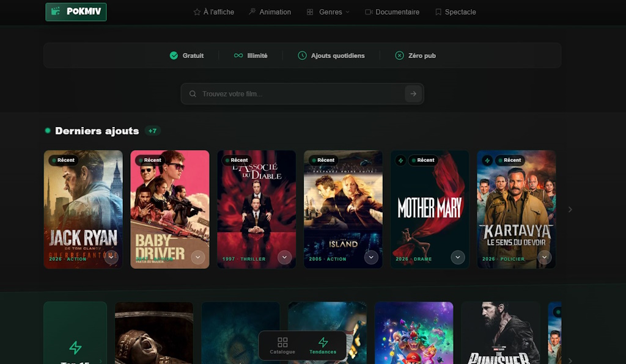Viewport: 626px width, 364px height.
Task: Open the Top lightning bolt card
Action: (x=75, y=333)
